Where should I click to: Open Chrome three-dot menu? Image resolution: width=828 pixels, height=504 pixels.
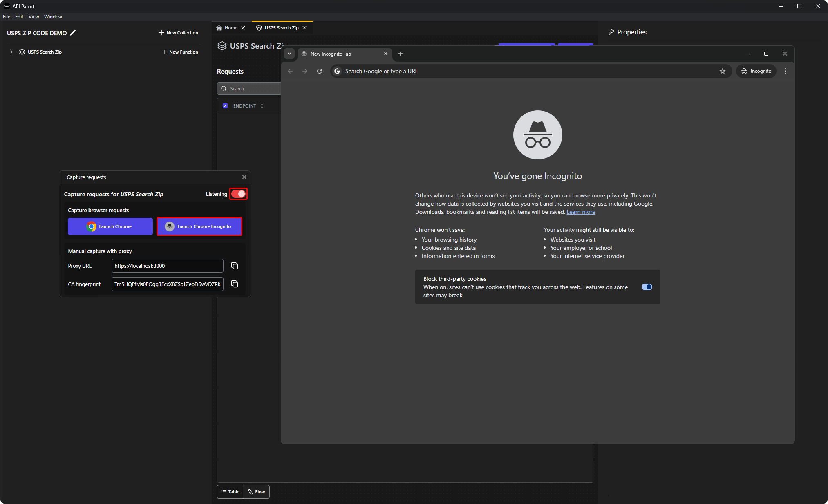click(x=785, y=71)
